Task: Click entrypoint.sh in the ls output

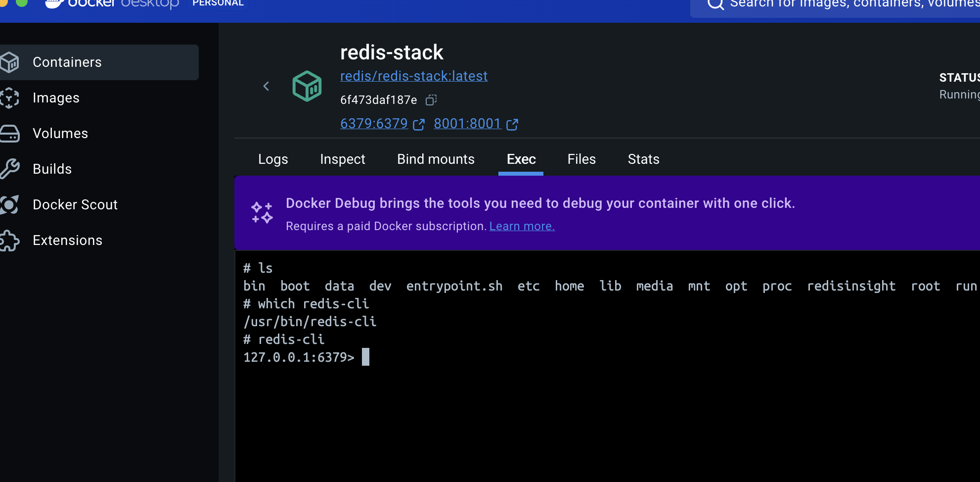Action: coord(454,286)
